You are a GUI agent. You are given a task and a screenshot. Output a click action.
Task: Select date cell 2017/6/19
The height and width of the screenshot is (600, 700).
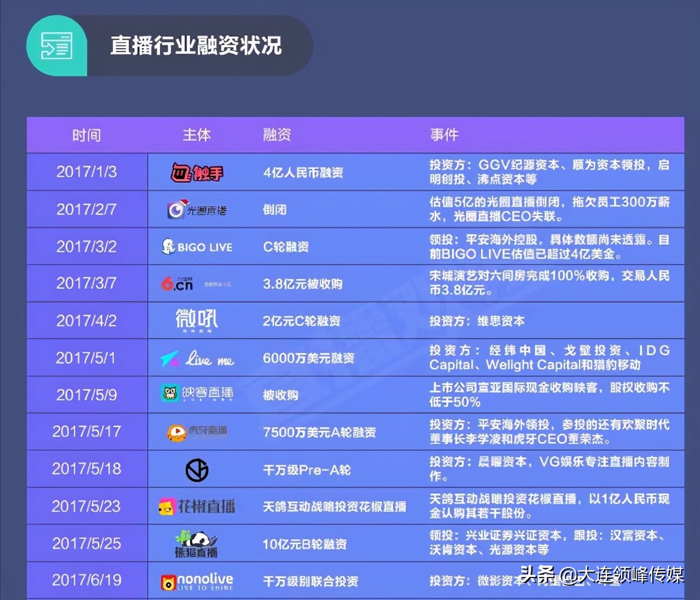coord(87,580)
